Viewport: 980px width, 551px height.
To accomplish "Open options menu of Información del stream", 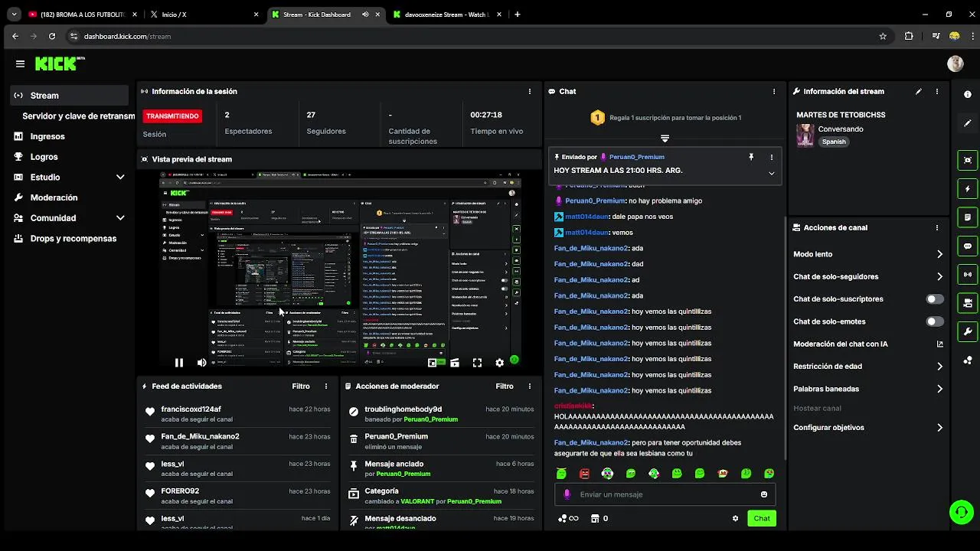I will 937,91.
